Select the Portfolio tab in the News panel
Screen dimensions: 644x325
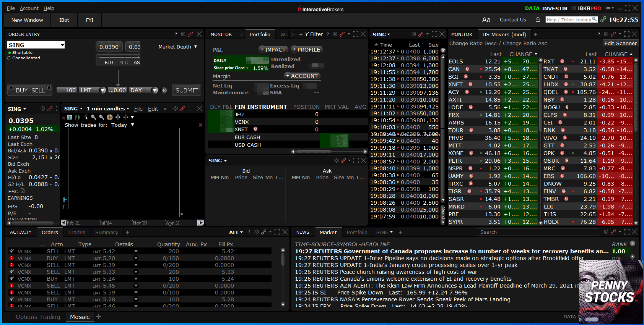pos(357,232)
